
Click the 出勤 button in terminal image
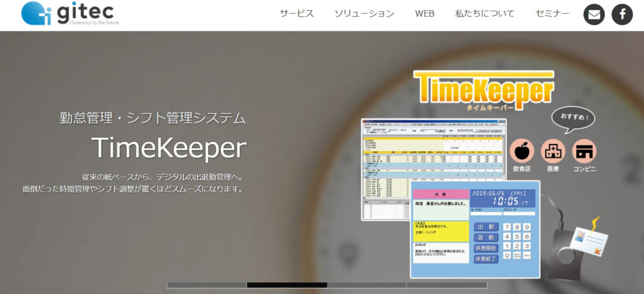[486, 227]
